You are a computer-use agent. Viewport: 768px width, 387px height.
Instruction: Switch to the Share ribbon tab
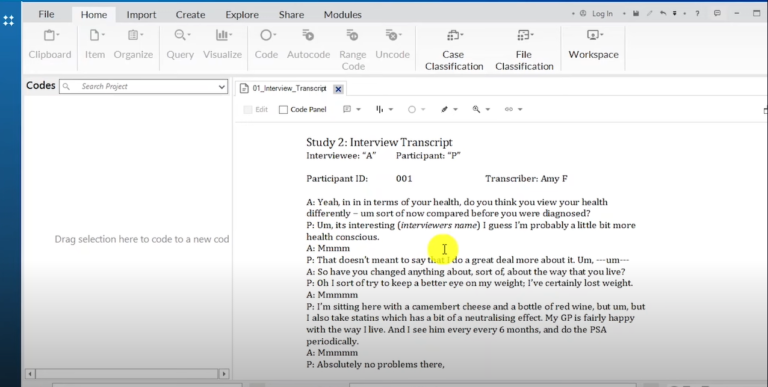(x=291, y=15)
